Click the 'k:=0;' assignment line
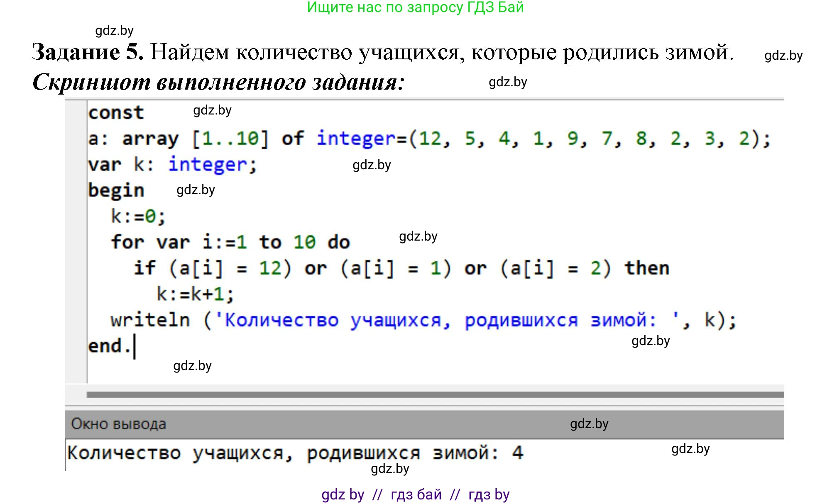Screen dimensions: 832x504 (138, 217)
